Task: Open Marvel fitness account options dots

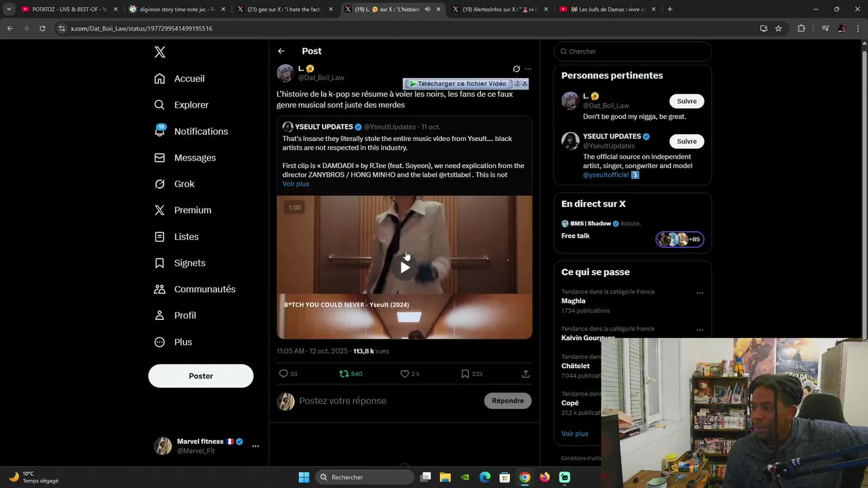Action: (256, 446)
